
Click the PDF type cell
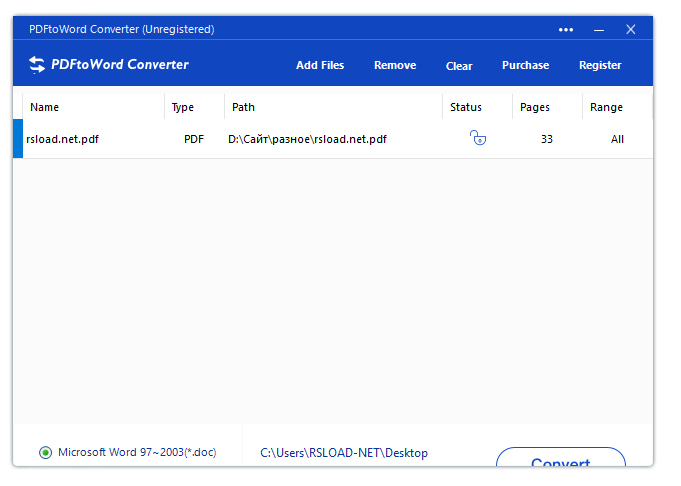coord(194,139)
